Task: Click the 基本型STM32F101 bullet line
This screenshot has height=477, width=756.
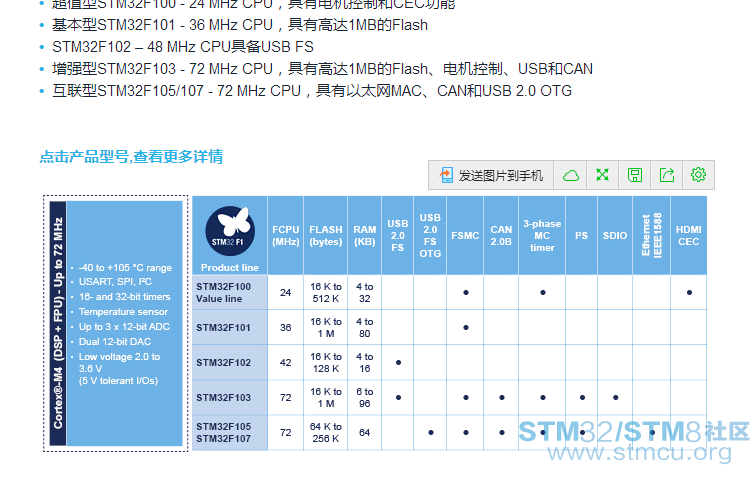Action: click(x=240, y=25)
